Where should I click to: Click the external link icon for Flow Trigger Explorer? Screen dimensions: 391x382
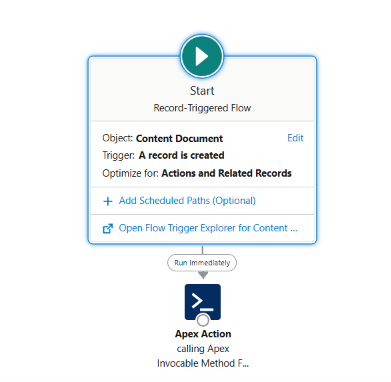pyautogui.click(x=108, y=229)
